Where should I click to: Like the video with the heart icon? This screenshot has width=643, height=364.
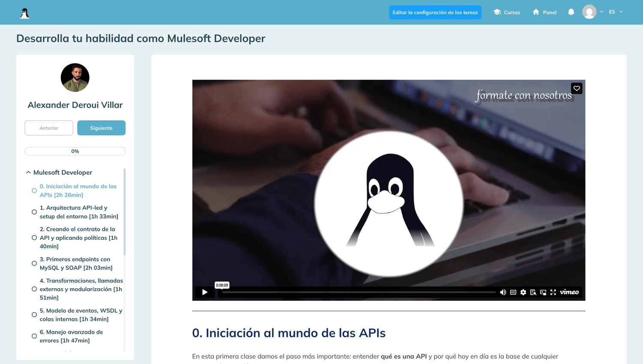pyautogui.click(x=577, y=88)
